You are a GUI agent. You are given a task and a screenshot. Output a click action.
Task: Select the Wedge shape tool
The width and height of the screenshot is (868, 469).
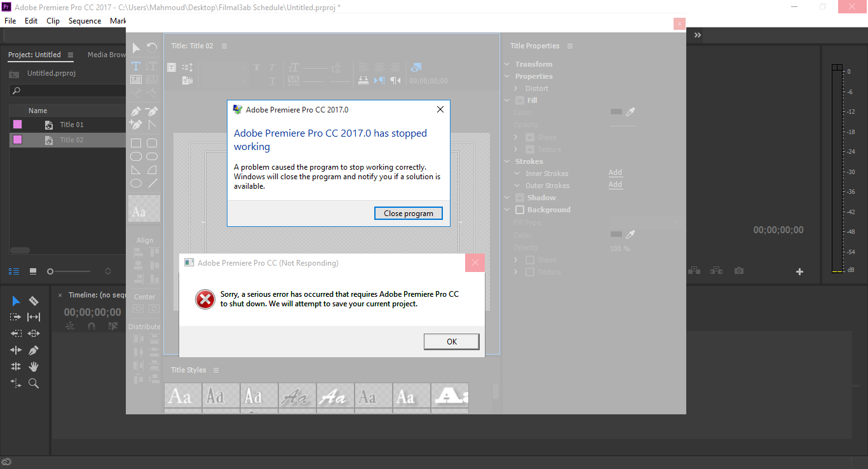click(x=136, y=170)
